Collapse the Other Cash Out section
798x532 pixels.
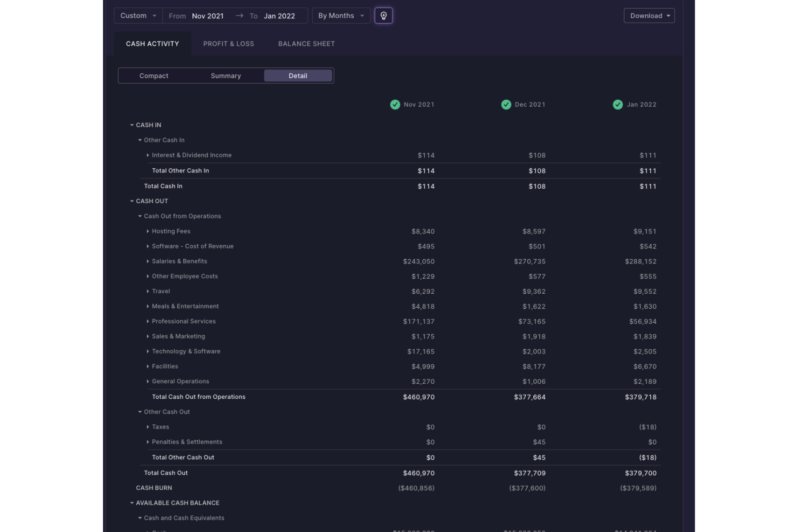[140, 411]
